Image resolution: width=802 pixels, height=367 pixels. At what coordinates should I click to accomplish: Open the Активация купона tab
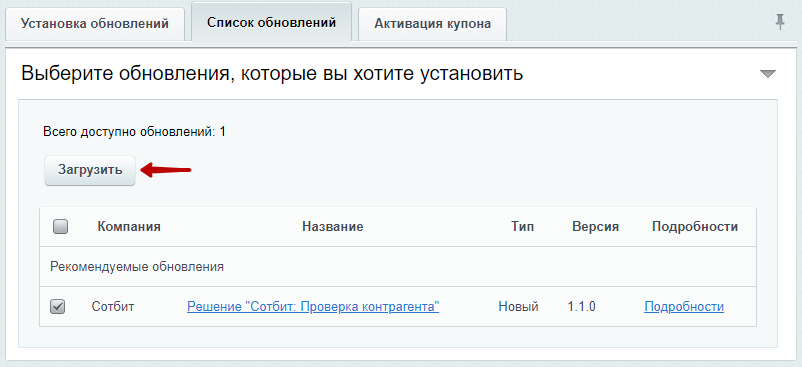tap(432, 24)
